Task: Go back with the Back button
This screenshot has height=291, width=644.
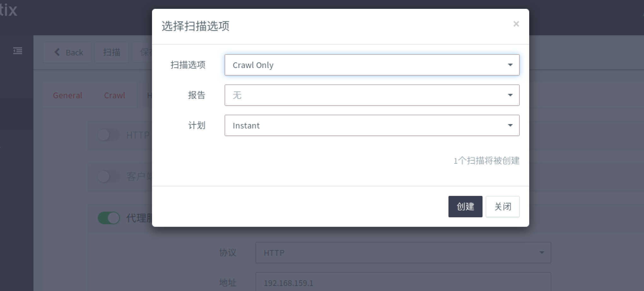Action: tap(67, 52)
